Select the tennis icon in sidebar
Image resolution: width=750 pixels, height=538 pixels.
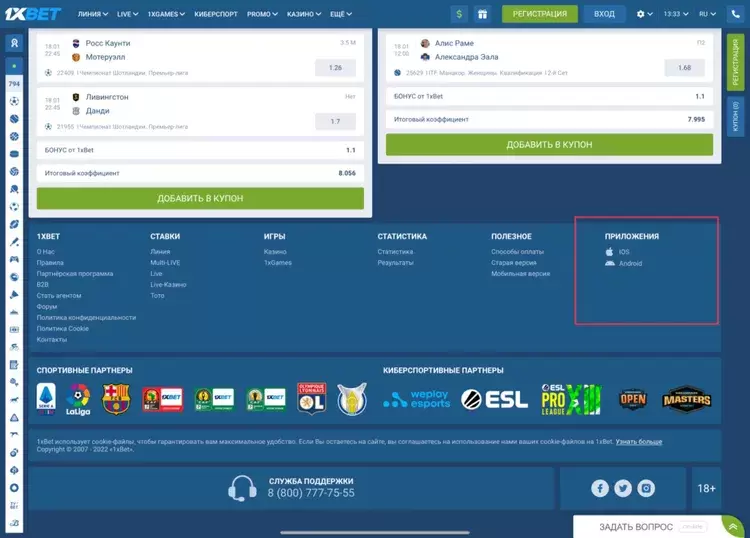click(14, 119)
